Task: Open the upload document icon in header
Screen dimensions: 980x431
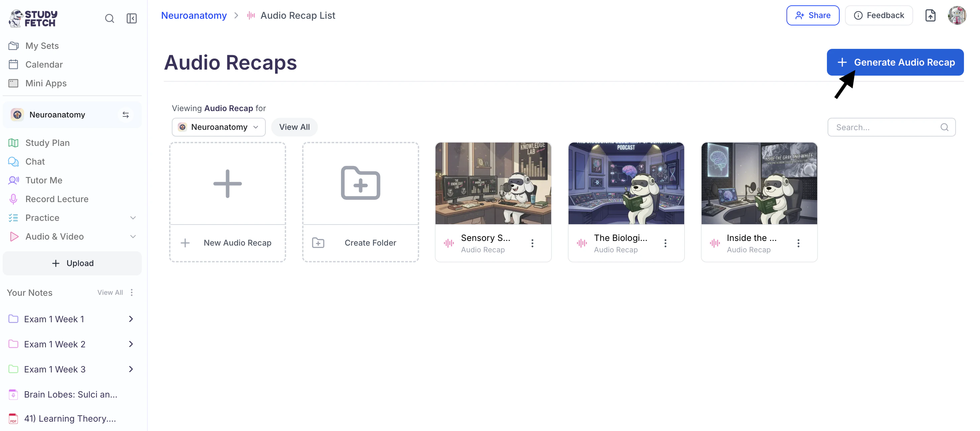Action: pyautogui.click(x=930, y=16)
